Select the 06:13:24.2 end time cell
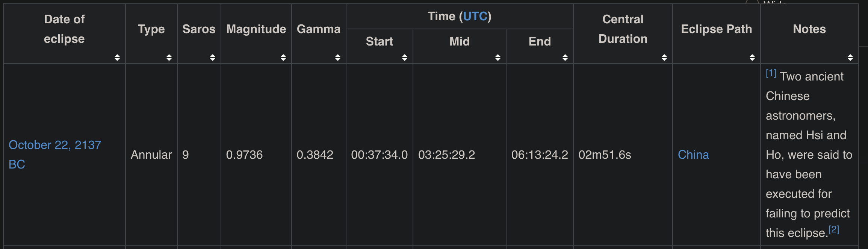 coord(540,155)
